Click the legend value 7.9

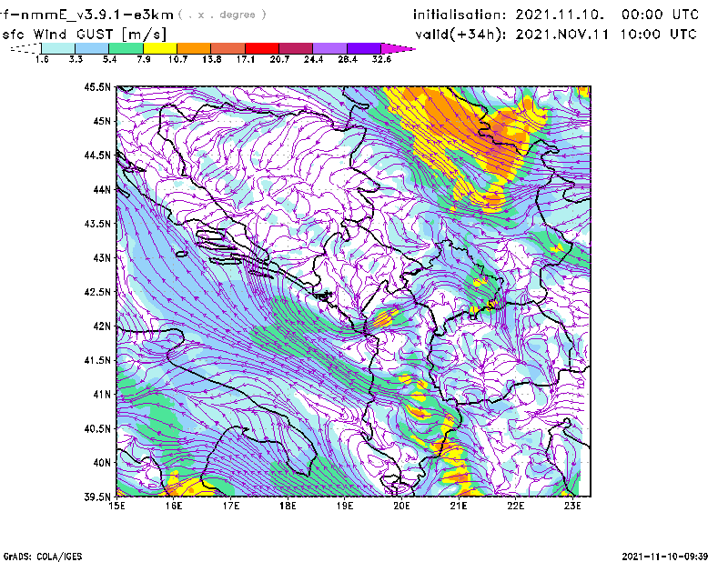click(144, 59)
